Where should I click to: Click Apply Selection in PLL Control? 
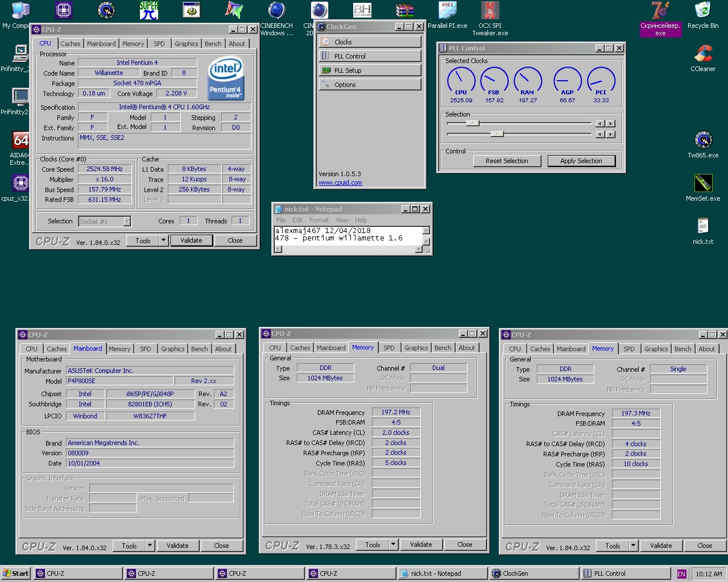point(581,161)
